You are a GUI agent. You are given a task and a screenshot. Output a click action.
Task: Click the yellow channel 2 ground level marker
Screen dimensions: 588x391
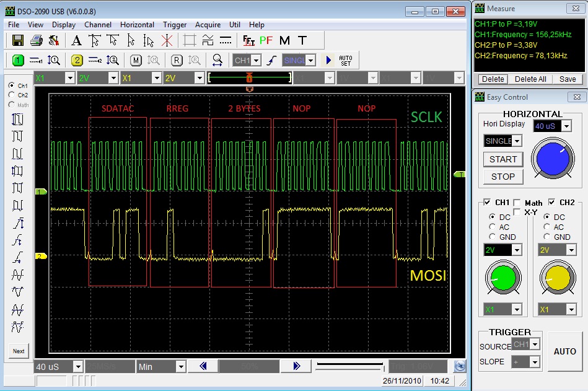coord(41,256)
